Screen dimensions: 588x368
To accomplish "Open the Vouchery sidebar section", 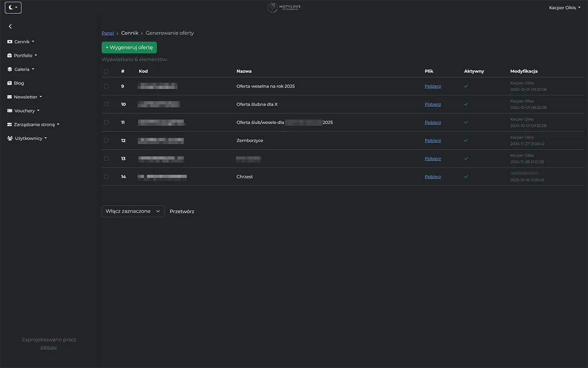I will [23, 110].
